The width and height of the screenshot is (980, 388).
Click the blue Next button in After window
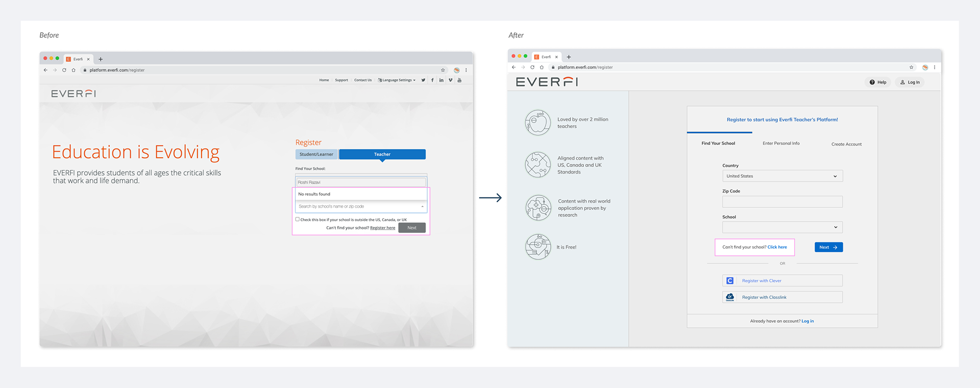(828, 247)
